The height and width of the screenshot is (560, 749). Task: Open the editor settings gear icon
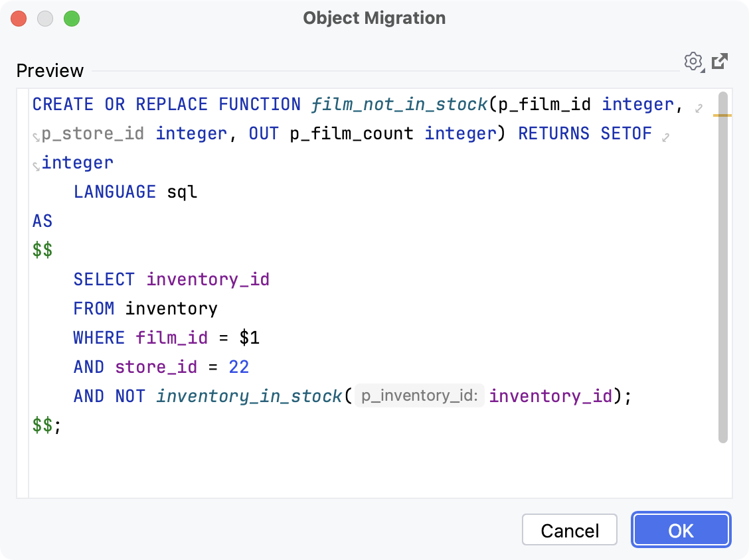[x=693, y=62]
